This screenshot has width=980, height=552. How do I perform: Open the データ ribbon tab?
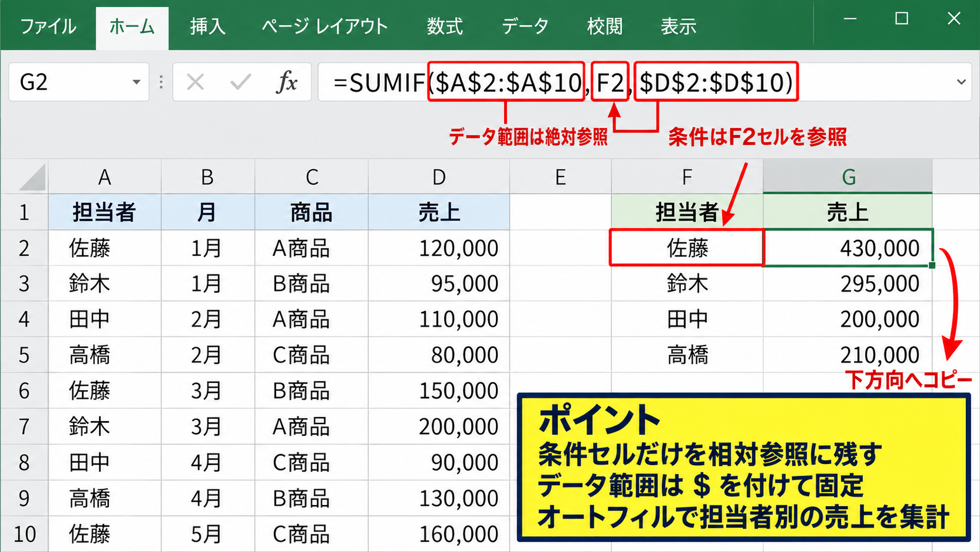[x=525, y=26]
